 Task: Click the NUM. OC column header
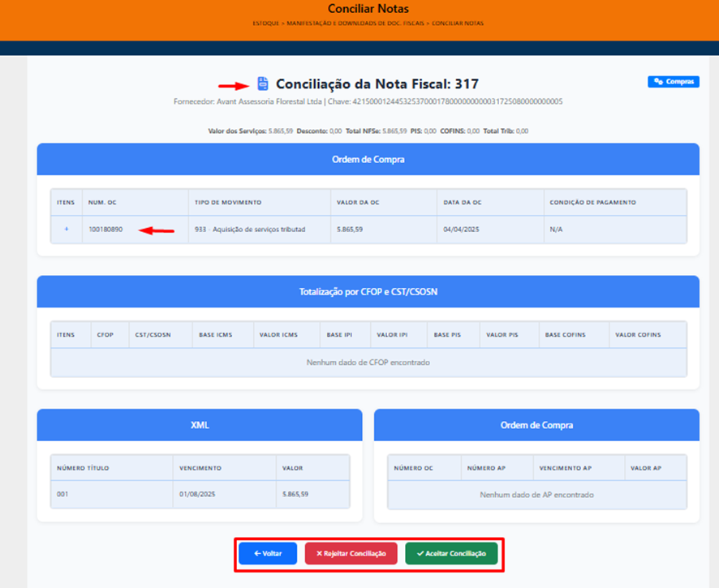pyautogui.click(x=102, y=202)
